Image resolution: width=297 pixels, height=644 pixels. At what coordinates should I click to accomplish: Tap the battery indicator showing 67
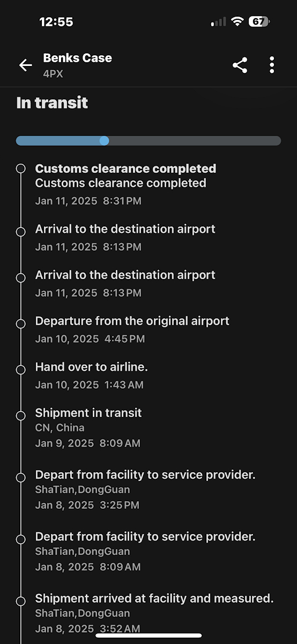pos(259,22)
